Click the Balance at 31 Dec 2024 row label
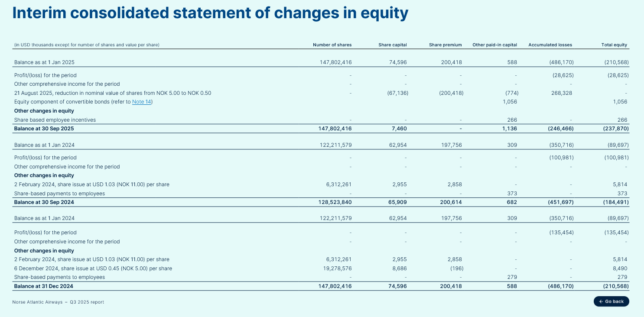644x317 pixels. pyautogui.click(x=44, y=286)
